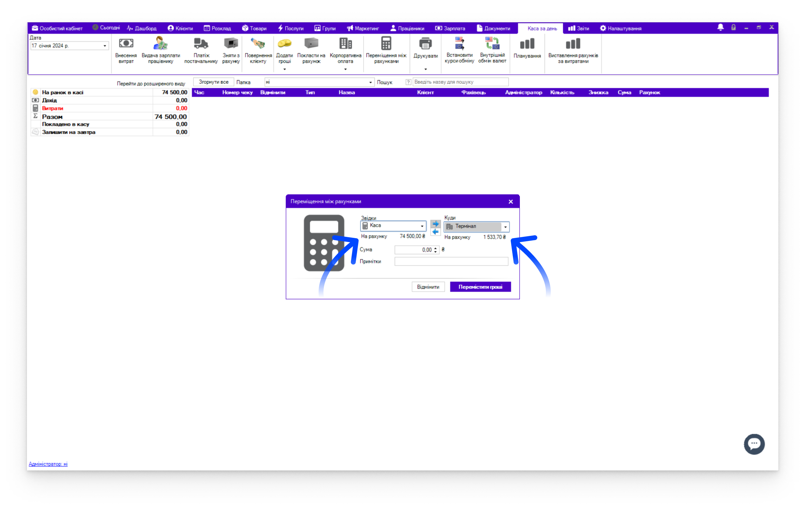
Task: Click the notifications bell icon
Action: pos(720,28)
